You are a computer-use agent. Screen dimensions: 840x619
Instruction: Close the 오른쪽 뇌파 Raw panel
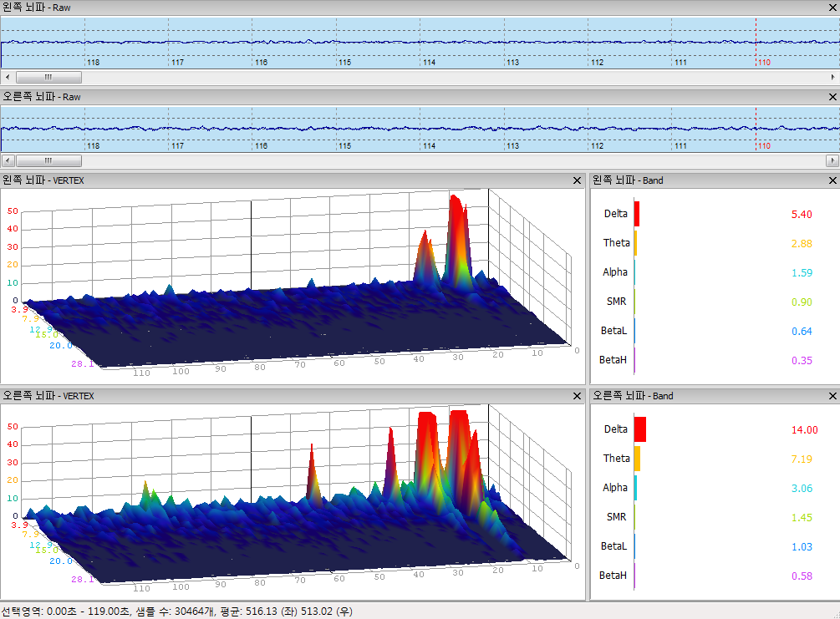pos(832,97)
